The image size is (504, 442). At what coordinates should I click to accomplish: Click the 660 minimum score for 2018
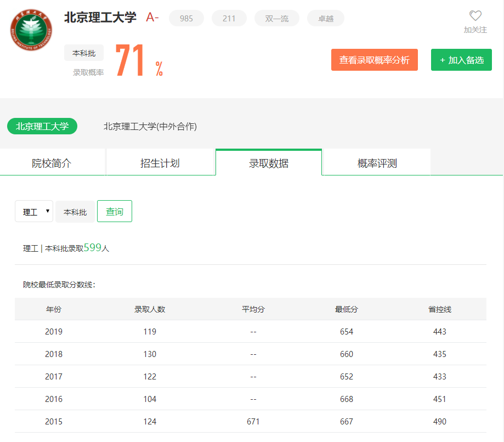click(x=347, y=354)
